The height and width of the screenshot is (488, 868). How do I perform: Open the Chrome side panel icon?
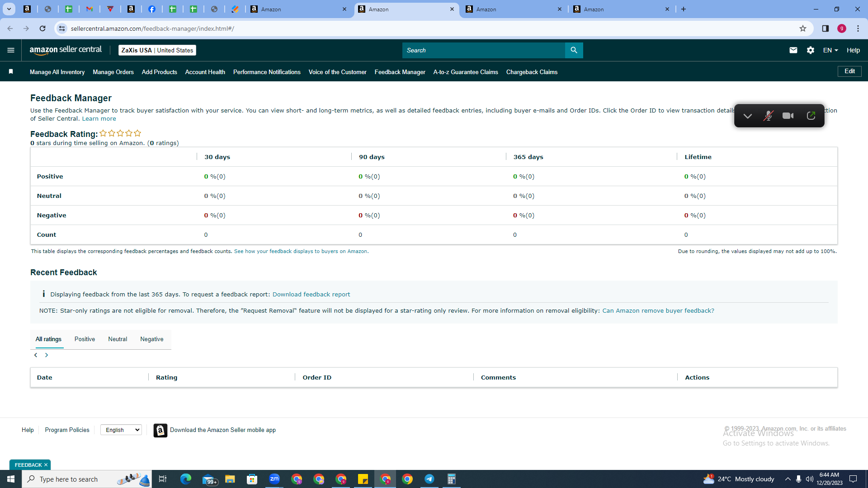pyautogui.click(x=825, y=28)
